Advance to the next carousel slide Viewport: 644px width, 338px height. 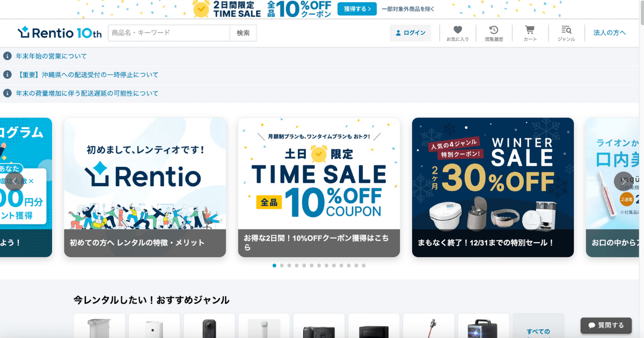pos(624,181)
